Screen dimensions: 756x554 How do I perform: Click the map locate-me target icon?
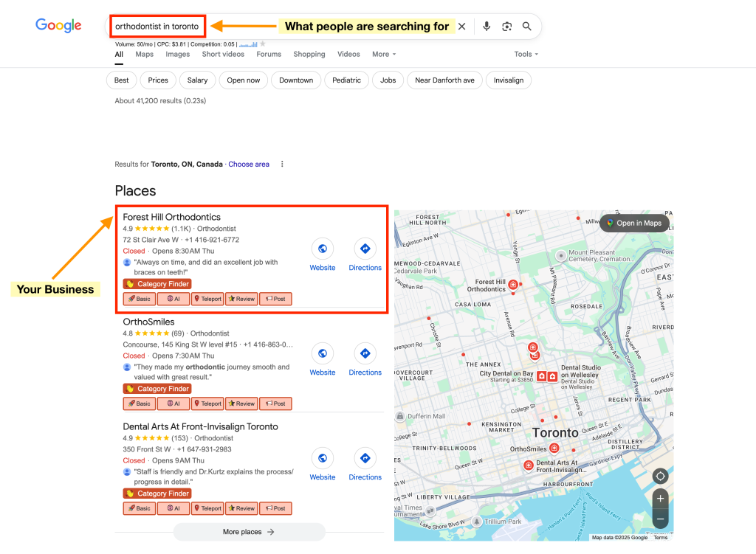pos(661,477)
